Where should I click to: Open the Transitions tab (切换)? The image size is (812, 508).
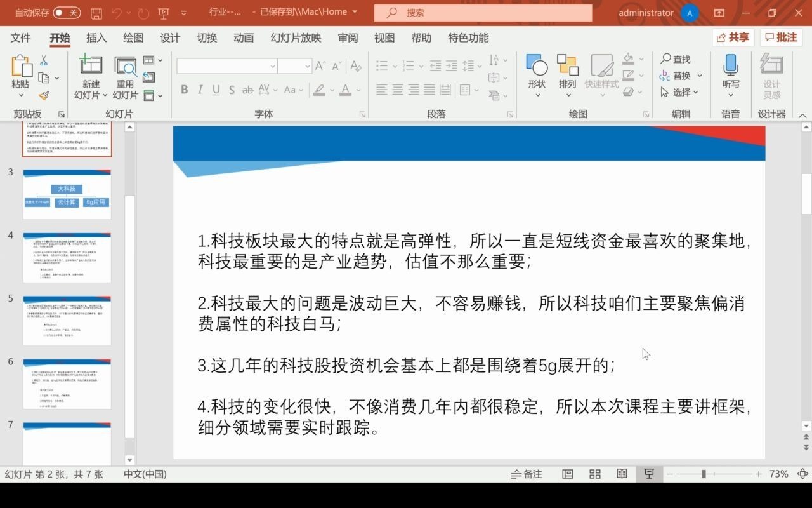pos(207,38)
